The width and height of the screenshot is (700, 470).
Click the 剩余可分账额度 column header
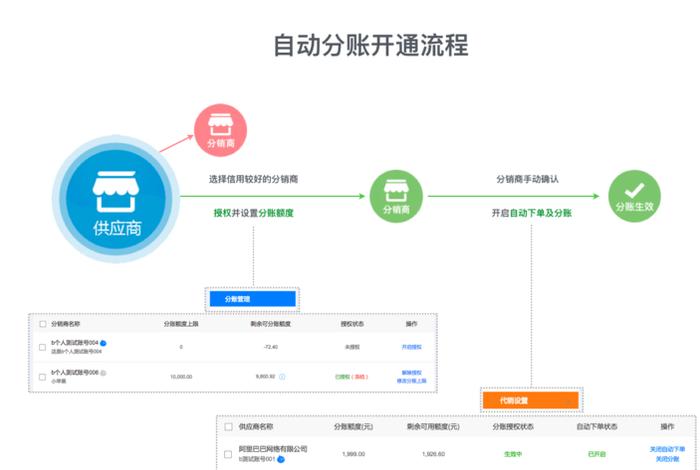pos(271,324)
